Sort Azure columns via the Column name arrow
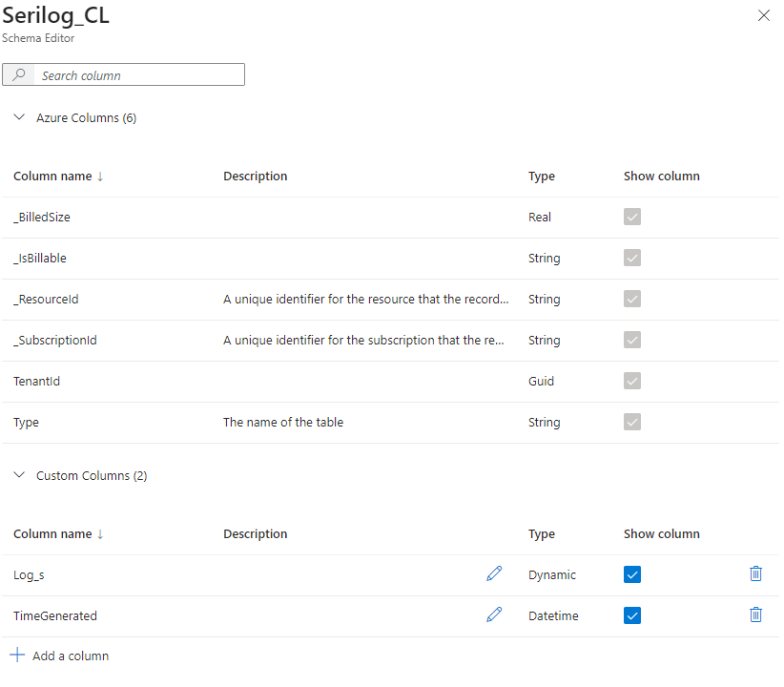The image size is (784, 687). pyautogui.click(x=100, y=177)
